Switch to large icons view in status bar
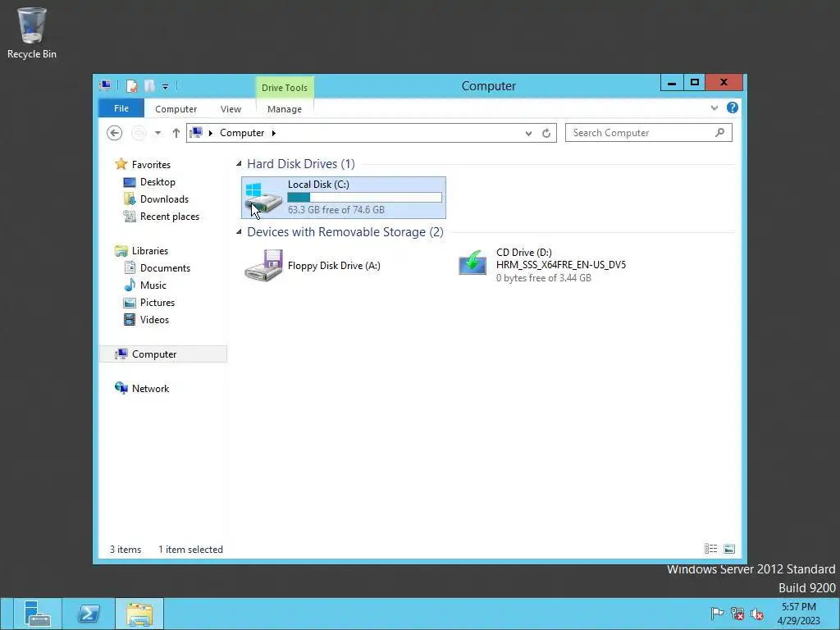Image resolution: width=840 pixels, height=630 pixels. click(729, 549)
